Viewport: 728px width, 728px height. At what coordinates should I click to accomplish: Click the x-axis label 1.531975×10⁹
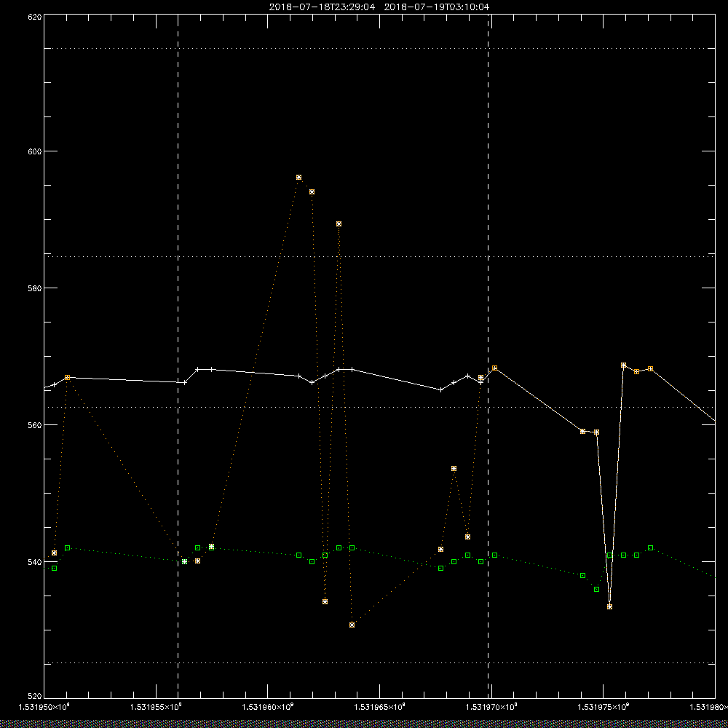tap(604, 707)
